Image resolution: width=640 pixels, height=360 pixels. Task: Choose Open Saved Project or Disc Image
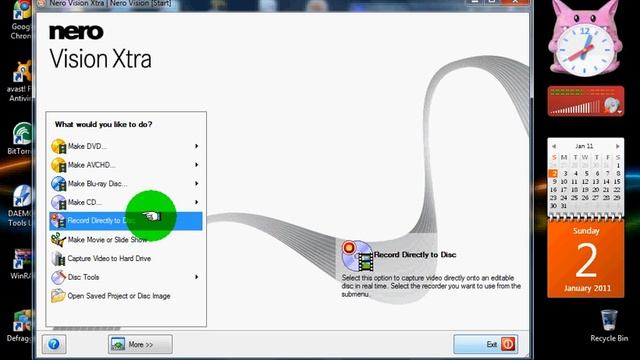coord(126,296)
